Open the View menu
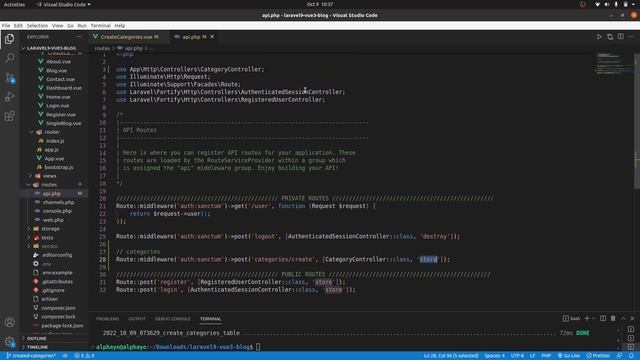The image size is (640, 360). click(x=58, y=25)
